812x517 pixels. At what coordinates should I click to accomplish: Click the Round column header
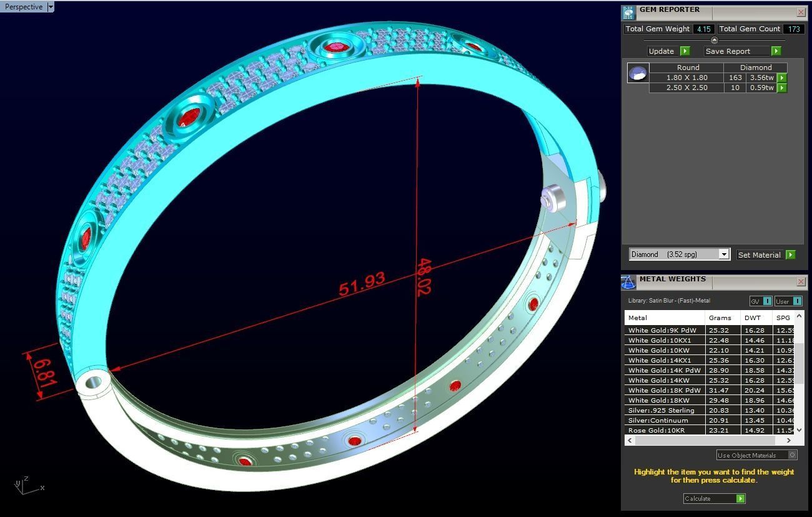(687, 68)
